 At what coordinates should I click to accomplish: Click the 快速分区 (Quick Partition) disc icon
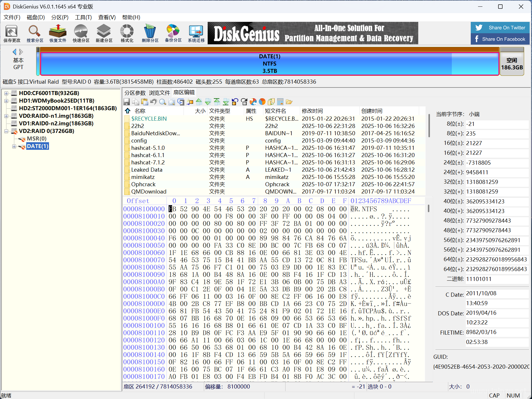tap(81, 33)
